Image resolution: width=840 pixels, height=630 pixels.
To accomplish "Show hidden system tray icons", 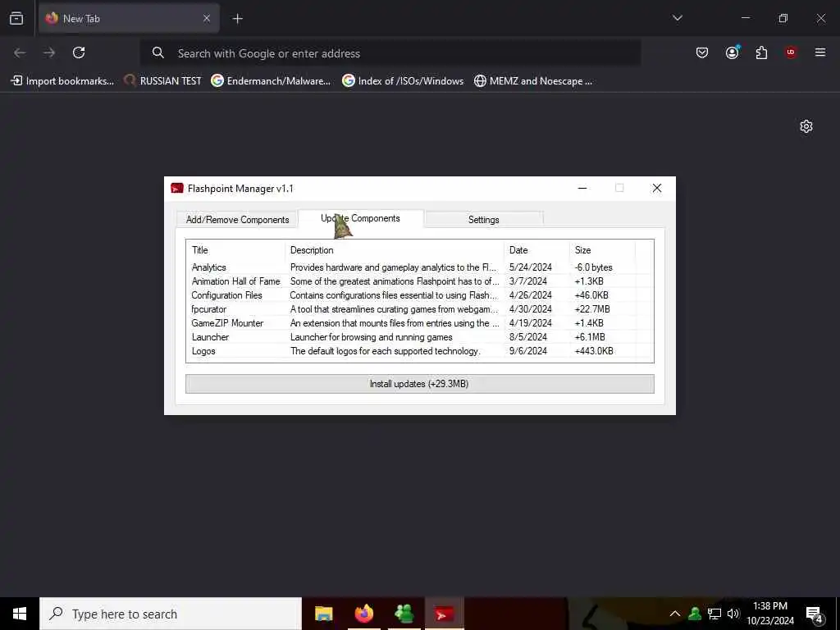I will 675,614.
